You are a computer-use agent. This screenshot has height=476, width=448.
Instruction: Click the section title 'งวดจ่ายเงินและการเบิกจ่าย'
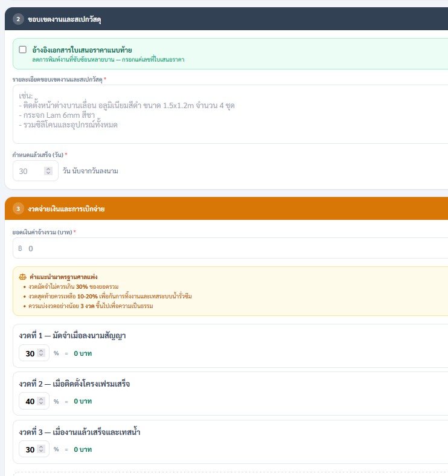coord(66,209)
